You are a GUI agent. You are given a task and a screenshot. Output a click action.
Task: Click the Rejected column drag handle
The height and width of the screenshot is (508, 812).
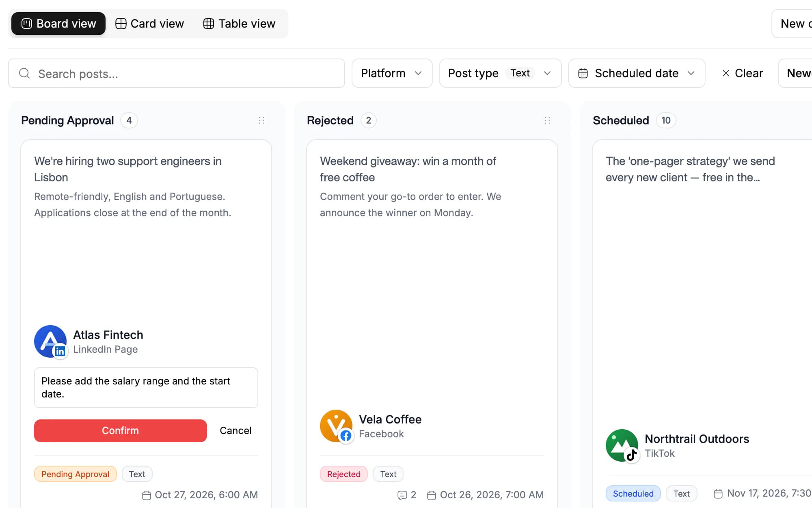click(x=547, y=120)
